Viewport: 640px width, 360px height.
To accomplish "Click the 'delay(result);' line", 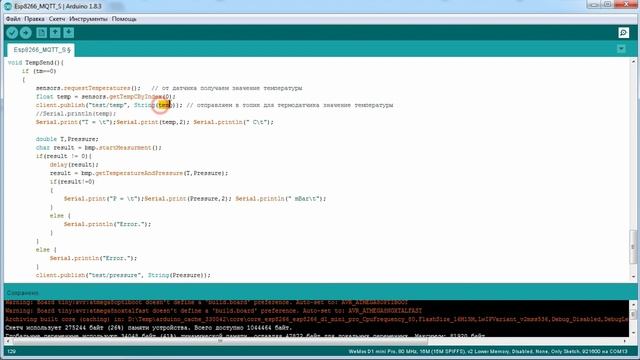I will pos(74,164).
